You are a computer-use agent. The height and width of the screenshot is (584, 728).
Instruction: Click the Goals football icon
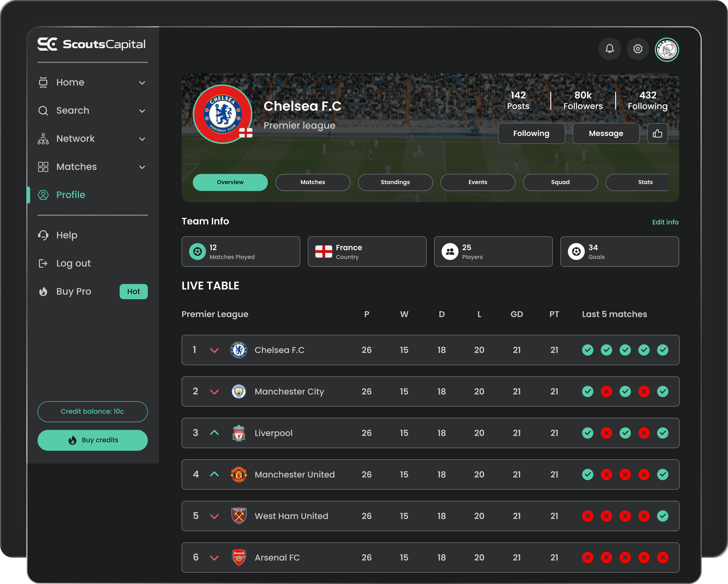(576, 251)
